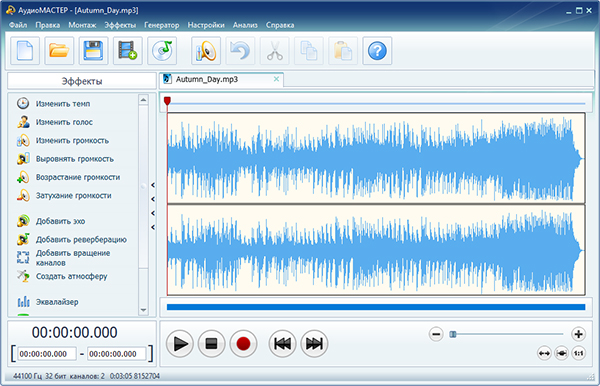Jump to track beginning
Screen dimensions: 600x386
pyautogui.click(x=282, y=344)
